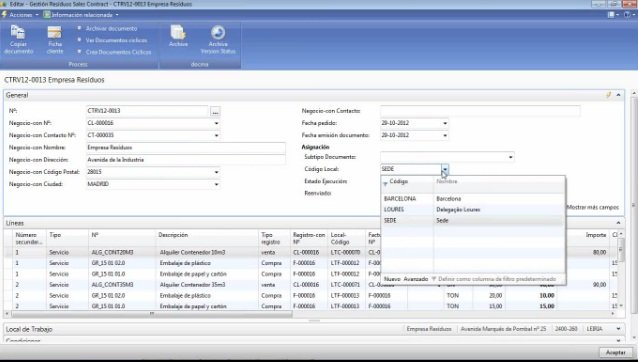Open the Negocio-con Ciudad dropdown
Screen dimensions: 638x362
pos(216,184)
